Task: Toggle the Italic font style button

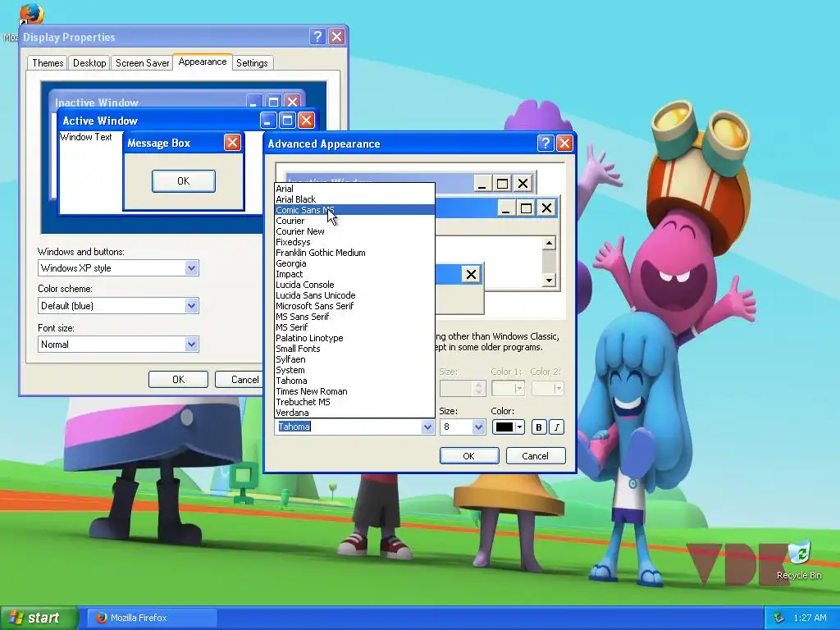Action: click(x=557, y=427)
